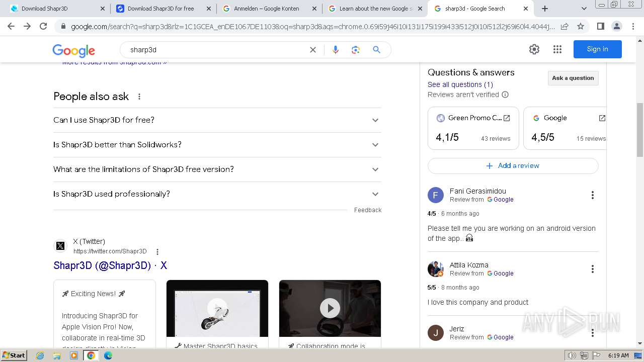Image resolution: width=644 pixels, height=362 pixels.
Task: Click the page vertical scrollbar thumb
Action: (640, 130)
